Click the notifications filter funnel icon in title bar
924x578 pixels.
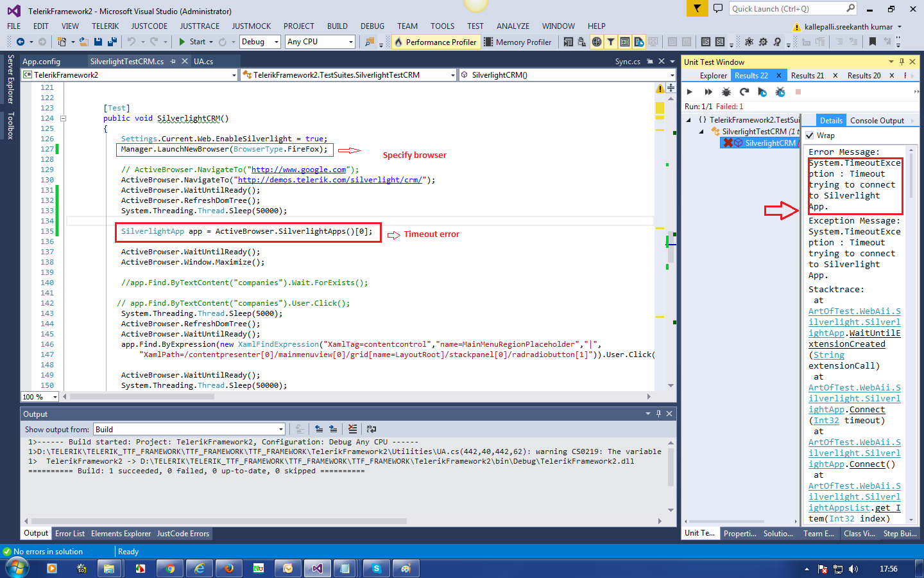(x=697, y=8)
